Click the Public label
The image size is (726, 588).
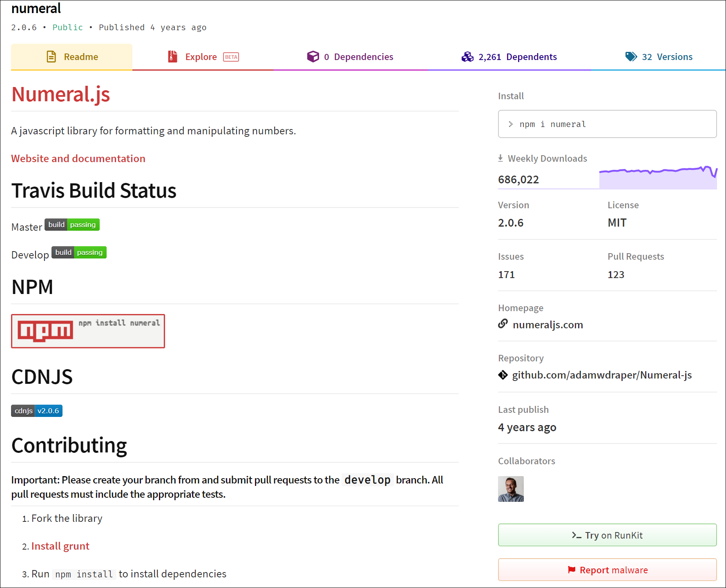(67, 27)
